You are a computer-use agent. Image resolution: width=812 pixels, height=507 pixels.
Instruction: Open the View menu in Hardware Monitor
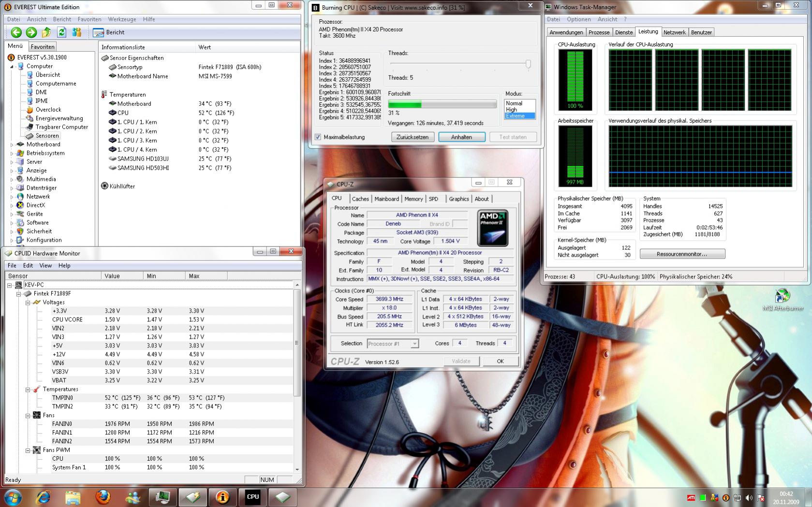click(45, 266)
